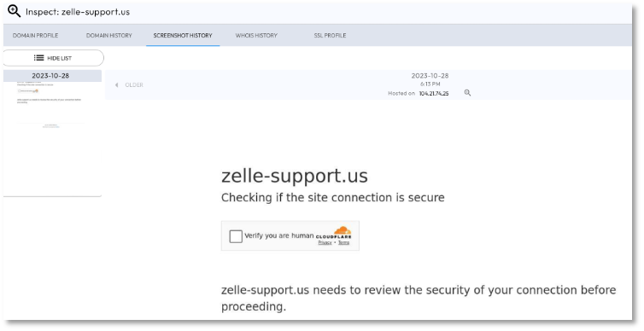This screenshot has width=644, height=331.
Task: Click the left arrow next to Older
Action: tap(117, 85)
